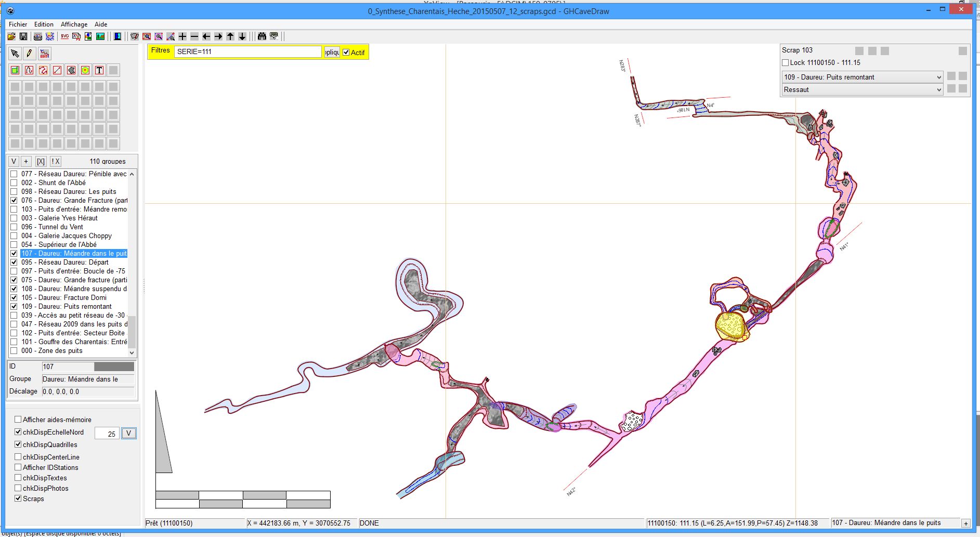Click the EDIT mode tool icon

[45, 54]
